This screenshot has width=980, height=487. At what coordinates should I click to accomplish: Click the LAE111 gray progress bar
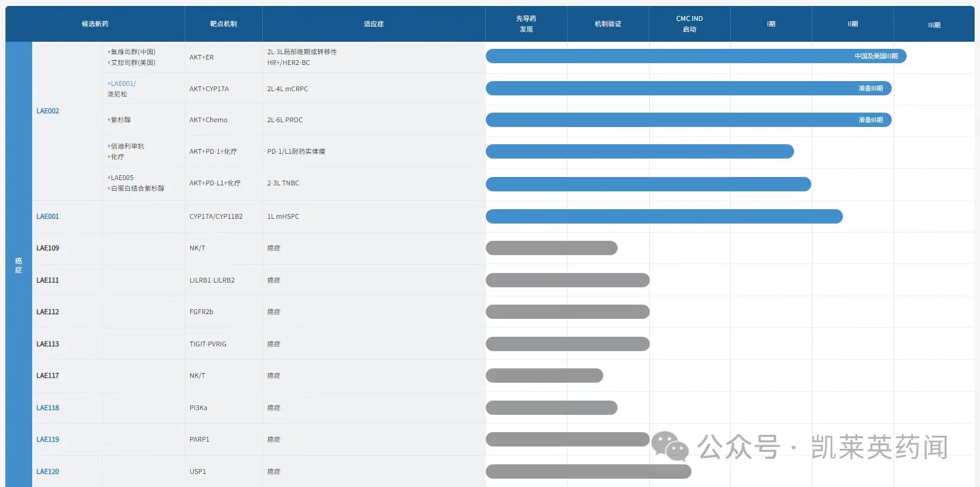click(567, 280)
